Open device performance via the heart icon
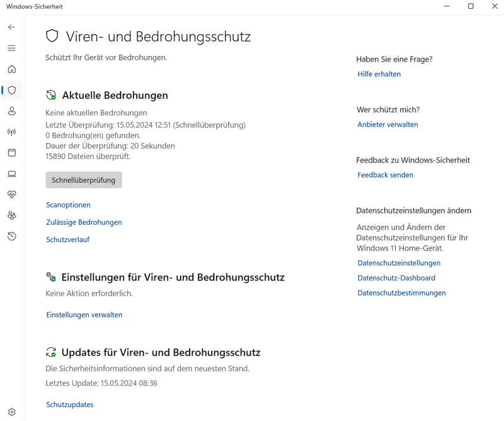Image resolution: width=504 pixels, height=421 pixels. tap(11, 195)
